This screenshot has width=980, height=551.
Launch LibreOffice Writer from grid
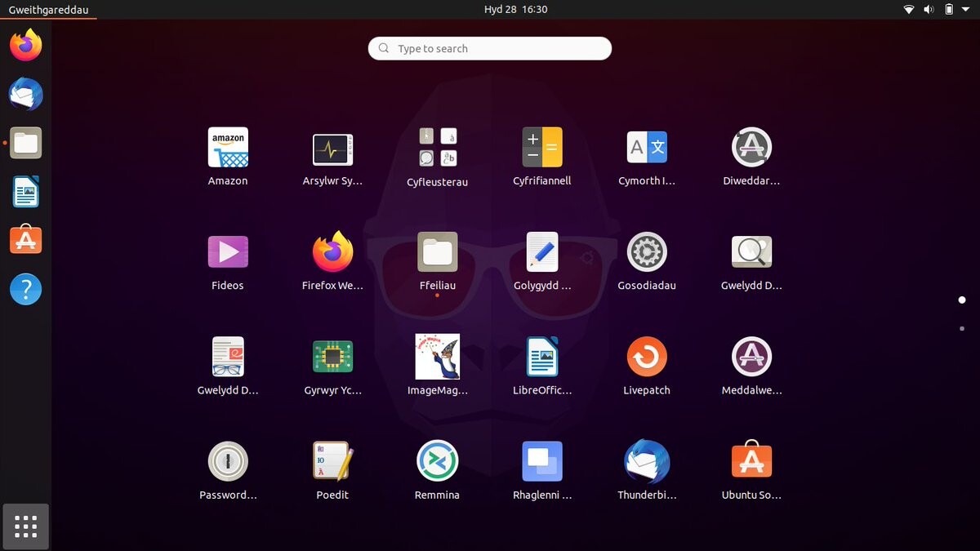click(x=541, y=357)
